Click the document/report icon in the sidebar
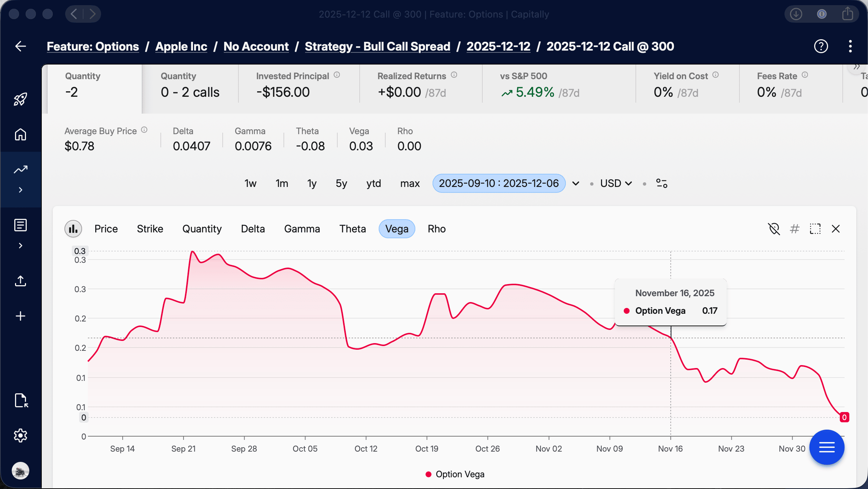The height and width of the screenshot is (489, 868). (21, 225)
